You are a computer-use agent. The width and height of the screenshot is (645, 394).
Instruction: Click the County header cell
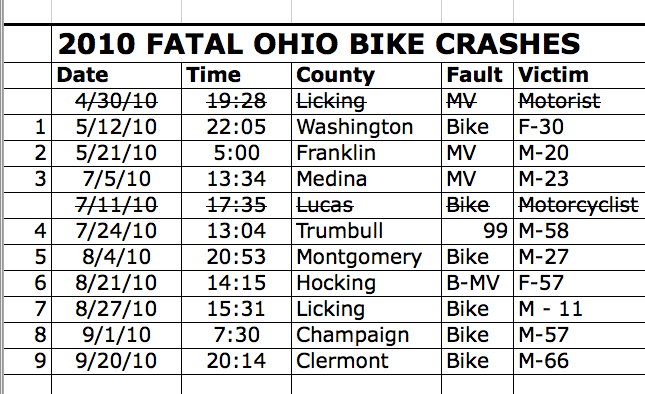click(367, 76)
